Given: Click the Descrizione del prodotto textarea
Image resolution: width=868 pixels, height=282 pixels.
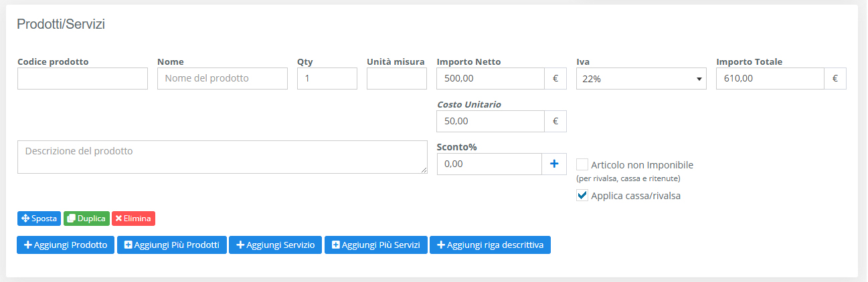Looking at the screenshot, I should [x=222, y=157].
